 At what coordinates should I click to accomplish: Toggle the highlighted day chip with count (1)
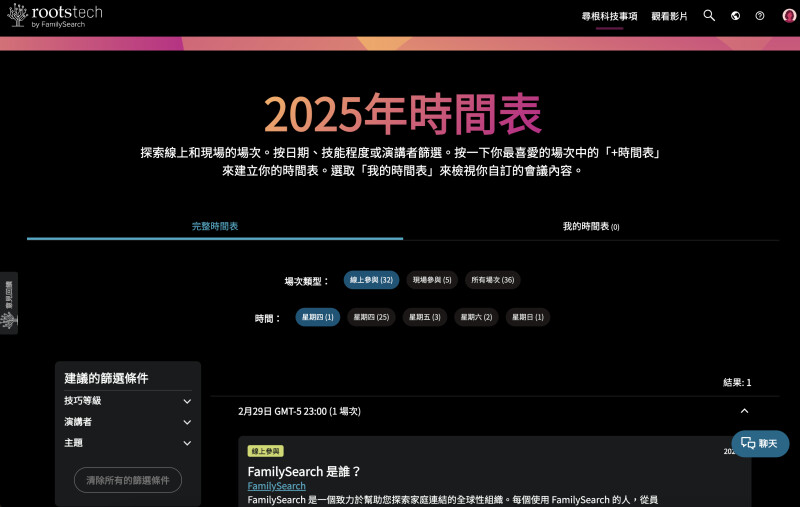[x=317, y=317]
